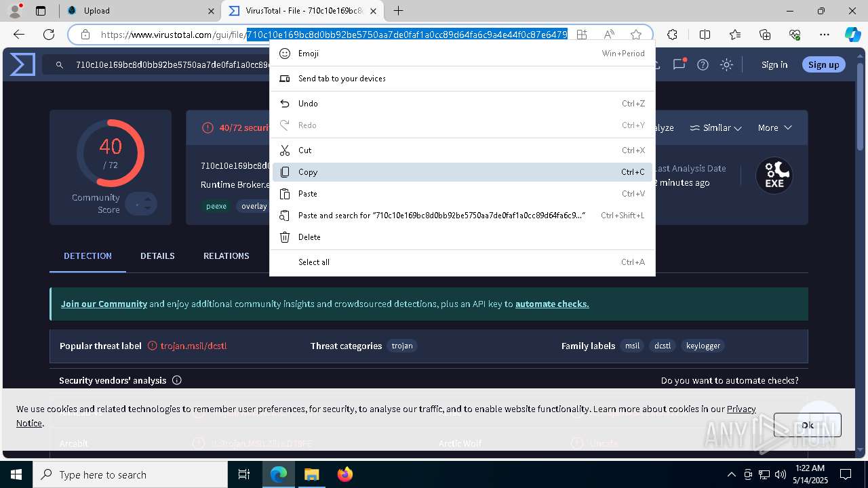The width and height of the screenshot is (868, 488).
Task: Click the search magnifier in VirusTotal bar
Action: coord(60,65)
